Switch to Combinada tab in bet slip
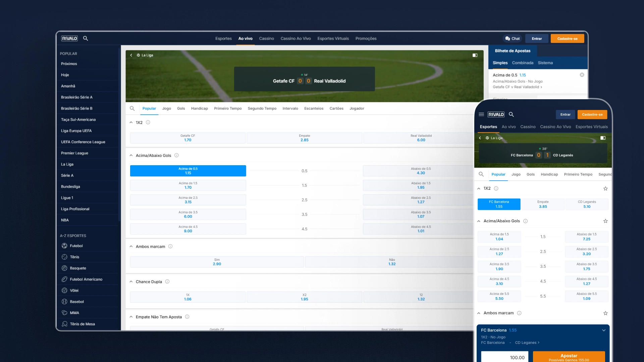This screenshot has width=644, height=362. (523, 63)
